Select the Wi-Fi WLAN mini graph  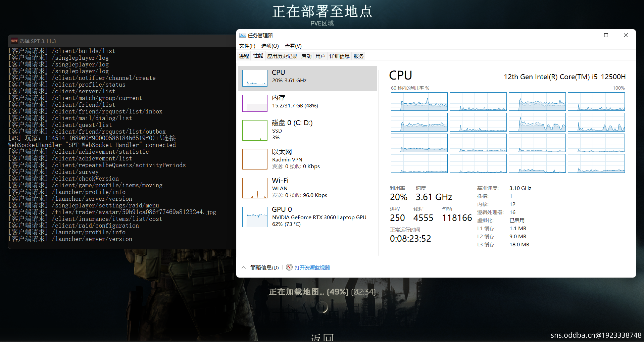pos(255,188)
